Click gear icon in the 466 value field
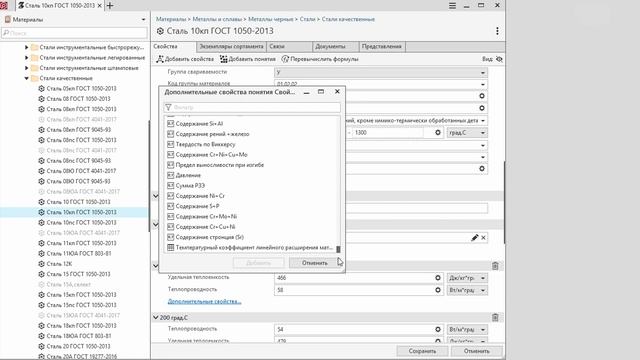The image size is (640, 360). click(438, 278)
